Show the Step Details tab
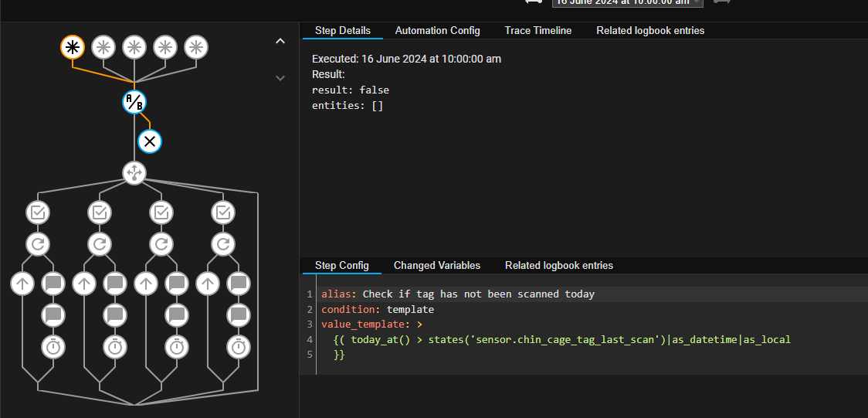 342,31
